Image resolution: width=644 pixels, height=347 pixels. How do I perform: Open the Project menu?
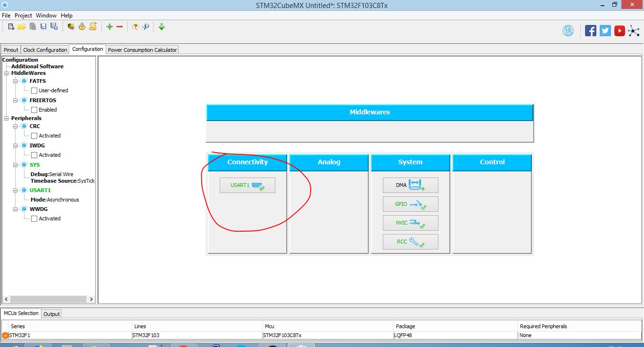coord(23,16)
